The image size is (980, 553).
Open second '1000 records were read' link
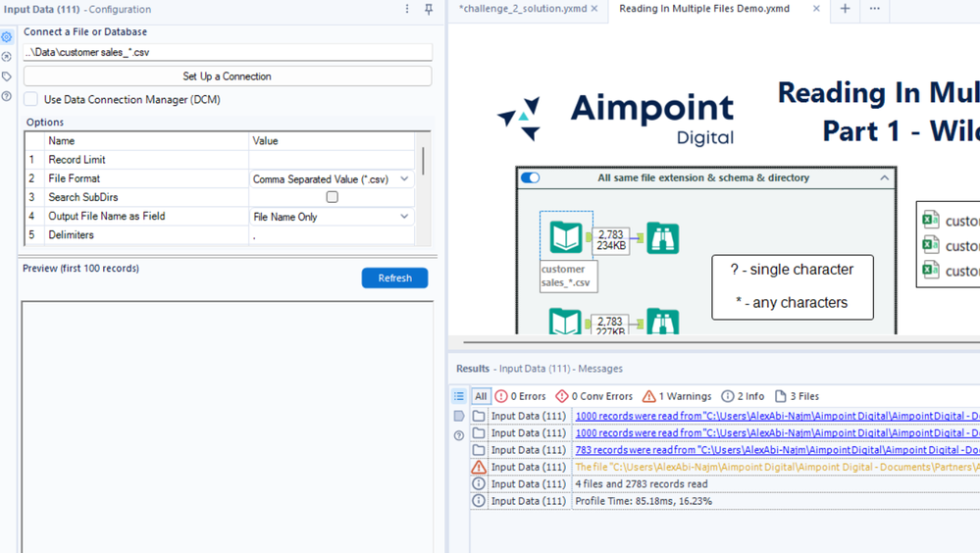pos(778,432)
